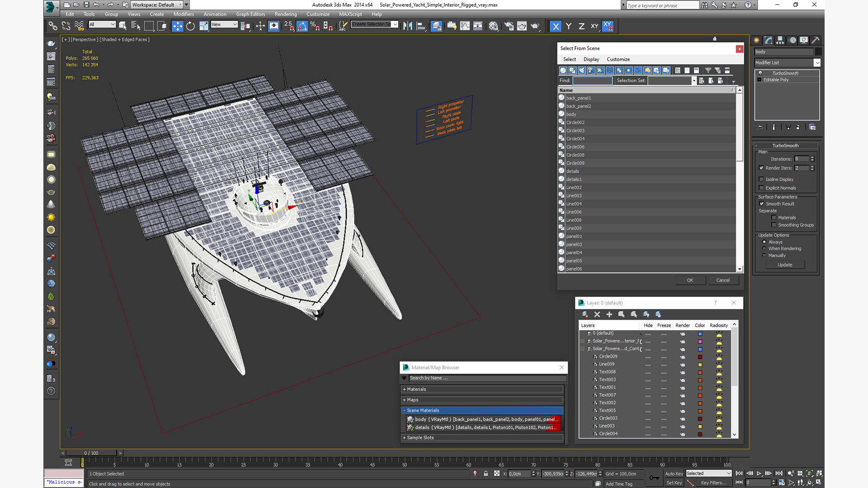This screenshot has width=868, height=488.
Task: Toggle Smooth Result checkbox
Action: click(762, 204)
